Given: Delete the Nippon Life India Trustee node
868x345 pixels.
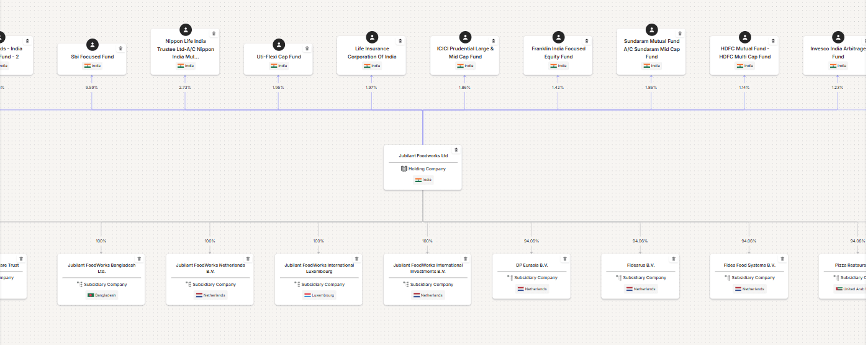Looking at the screenshot, I should click(x=214, y=34).
